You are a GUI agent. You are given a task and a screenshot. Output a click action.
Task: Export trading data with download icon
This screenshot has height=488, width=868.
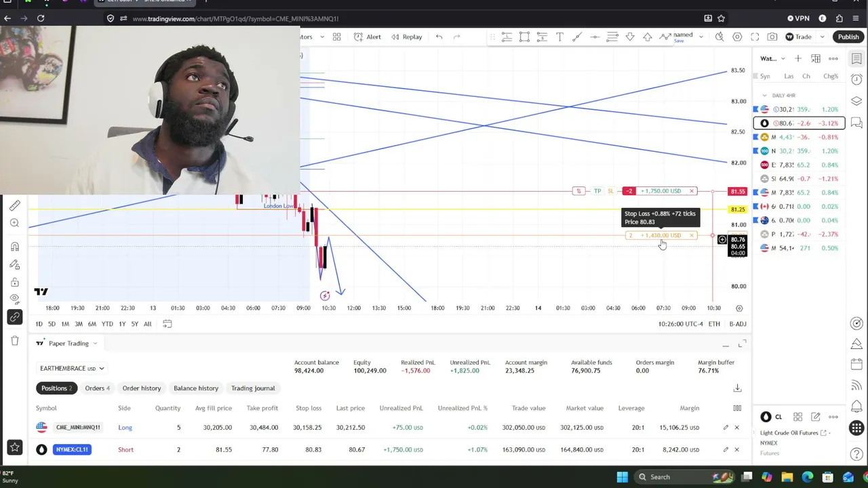click(x=737, y=388)
